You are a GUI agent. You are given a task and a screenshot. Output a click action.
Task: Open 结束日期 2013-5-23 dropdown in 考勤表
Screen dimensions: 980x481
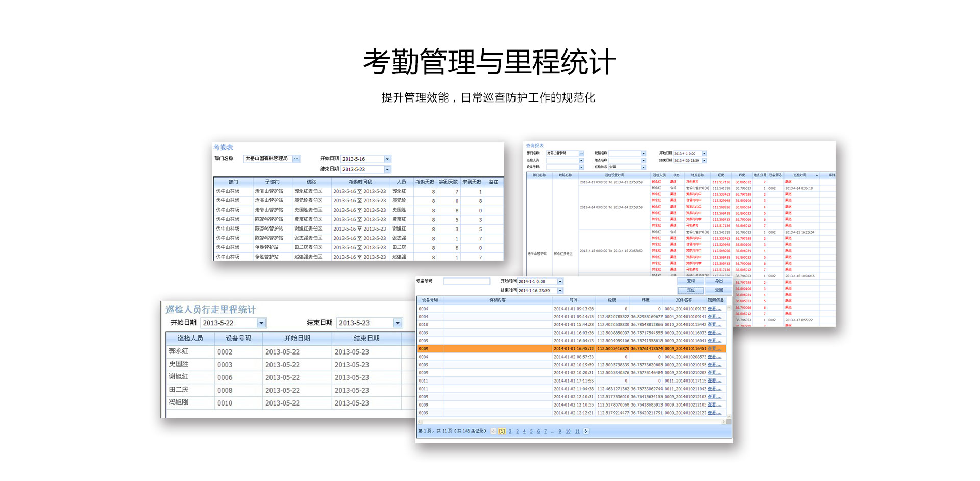pyautogui.click(x=387, y=169)
